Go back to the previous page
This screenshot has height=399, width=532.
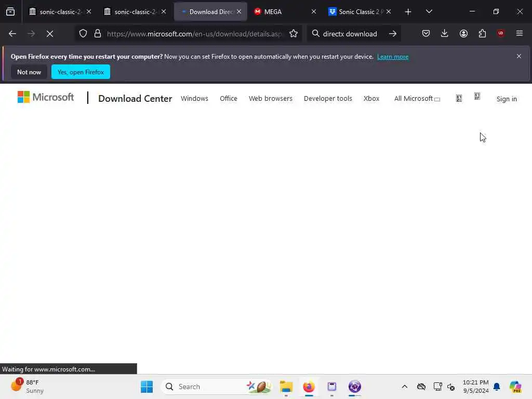point(12,34)
